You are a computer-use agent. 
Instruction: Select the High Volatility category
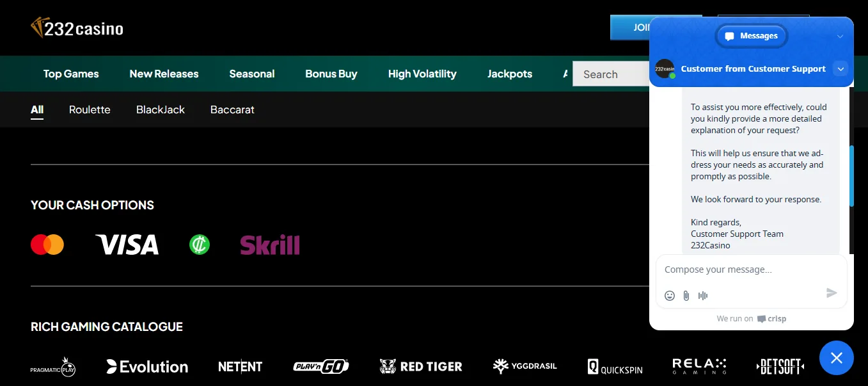tap(422, 74)
